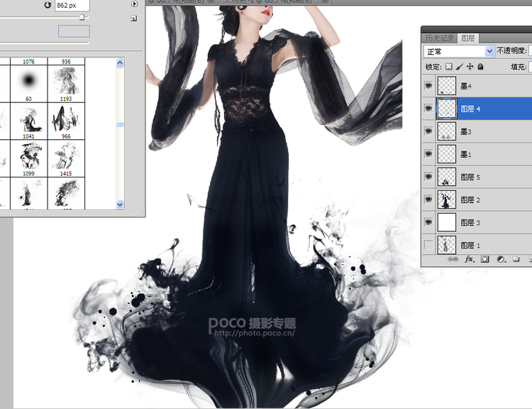The height and width of the screenshot is (409, 532).
Task: Choose the ink brush labeled 1041
Action: point(29,121)
